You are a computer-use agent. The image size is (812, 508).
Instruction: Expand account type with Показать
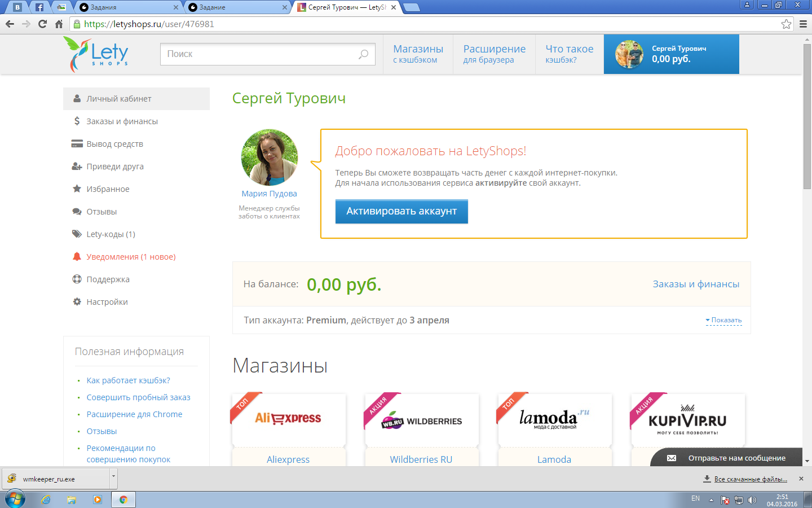click(723, 320)
